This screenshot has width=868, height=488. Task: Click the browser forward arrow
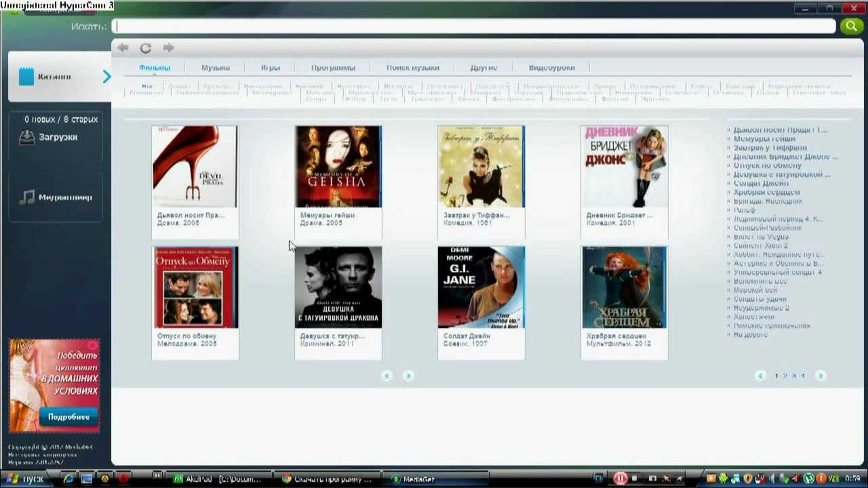(x=169, y=47)
